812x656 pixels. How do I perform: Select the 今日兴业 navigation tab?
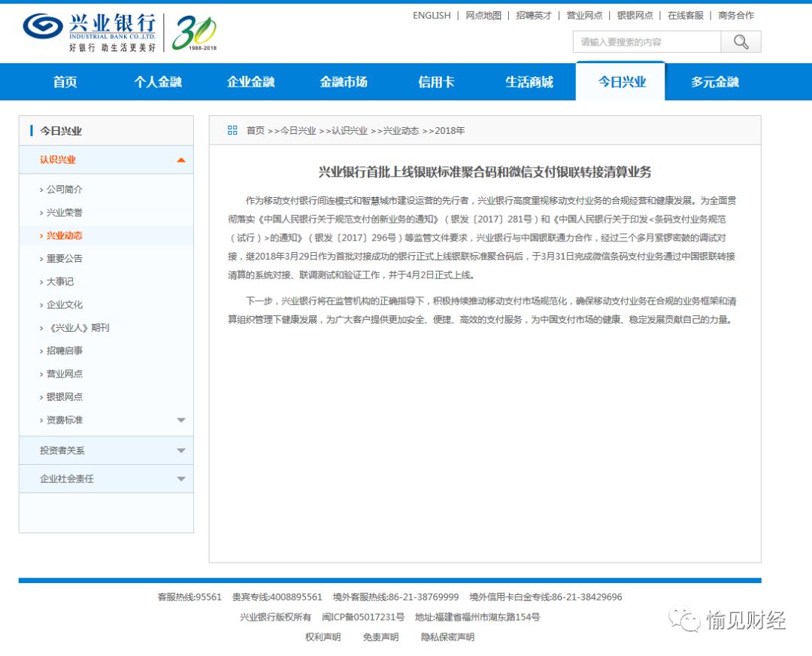[x=620, y=81]
